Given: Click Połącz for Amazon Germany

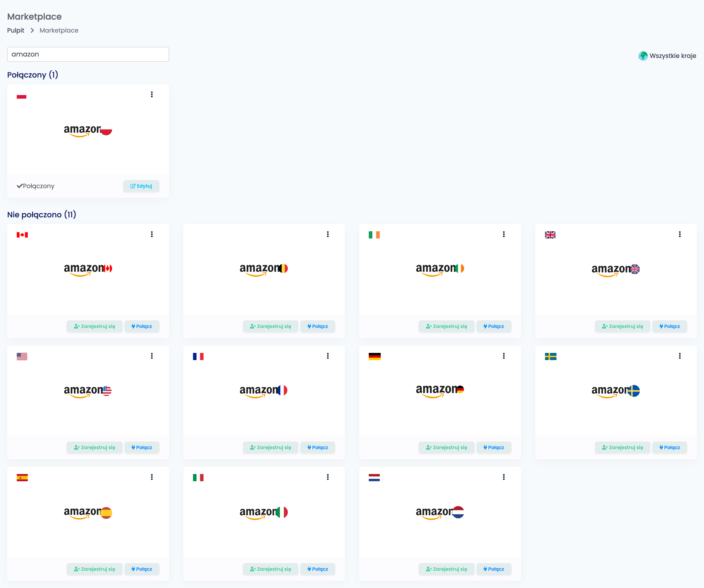Looking at the screenshot, I should pyautogui.click(x=494, y=447).
